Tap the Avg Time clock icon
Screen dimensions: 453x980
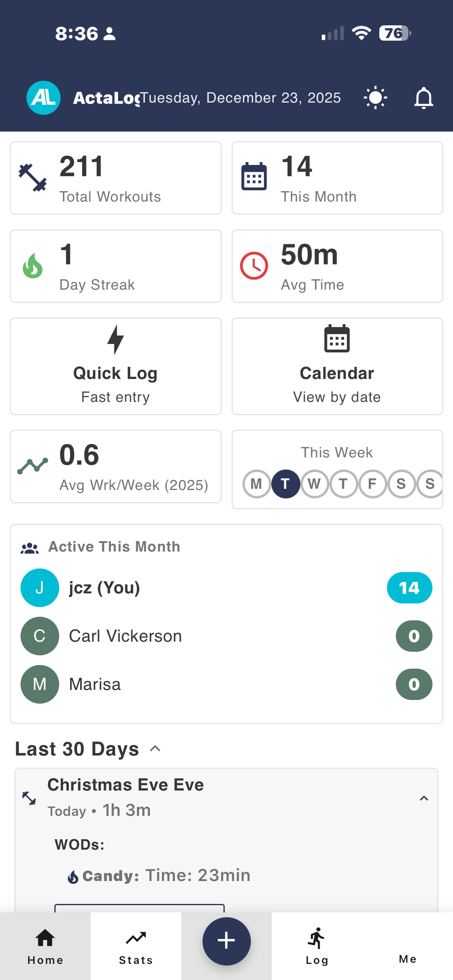[254, 266]
